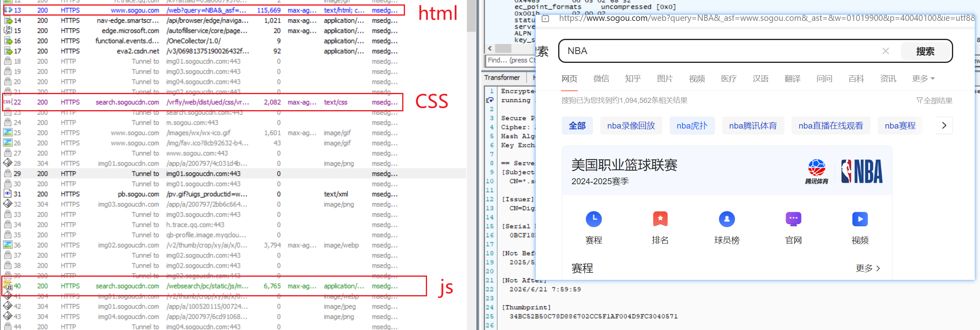Select session 40 JS script icon
Viewport: 980px width, 330px height.
pyautogui.click(x=8, y=286)
